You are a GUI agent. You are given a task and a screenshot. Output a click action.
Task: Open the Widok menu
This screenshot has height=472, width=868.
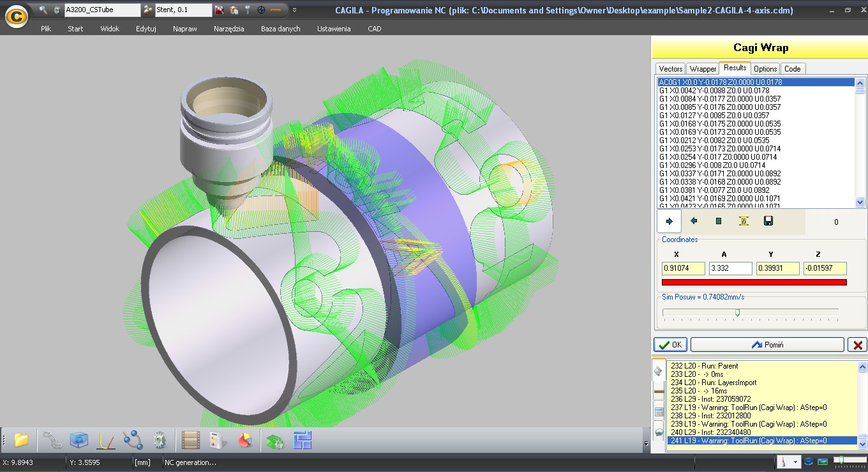(x=110, y=29)
